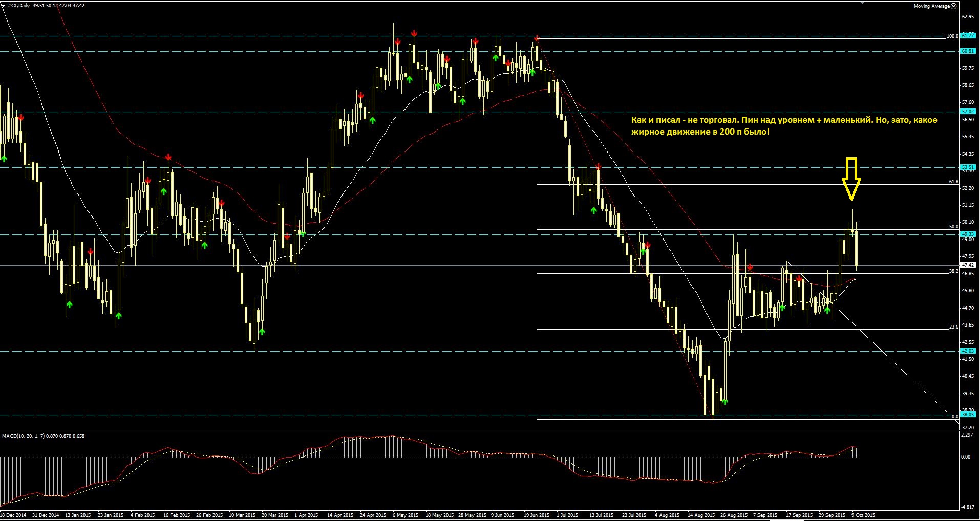Select the Fibonacci 61.8 level label
The height and width of the screenshot is (521, 980).
953,182
